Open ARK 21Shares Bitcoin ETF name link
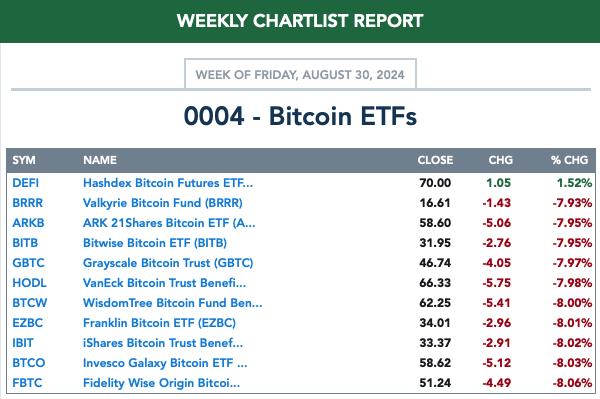 pos(169,223)
